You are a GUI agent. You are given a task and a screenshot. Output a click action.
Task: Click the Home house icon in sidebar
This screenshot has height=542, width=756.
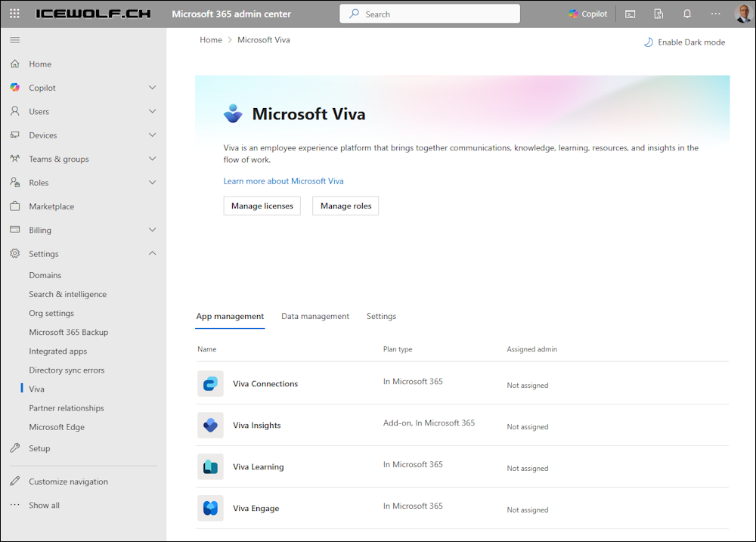click(15, 63)
